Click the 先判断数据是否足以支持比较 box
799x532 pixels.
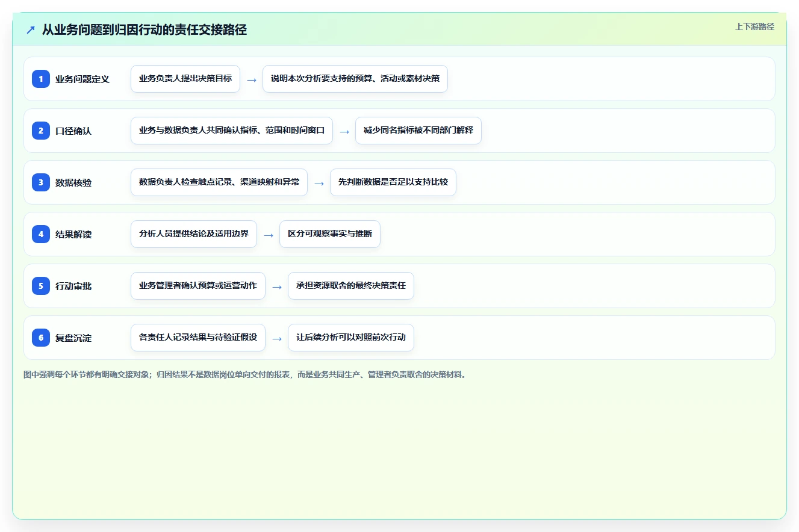coord(393,182)
